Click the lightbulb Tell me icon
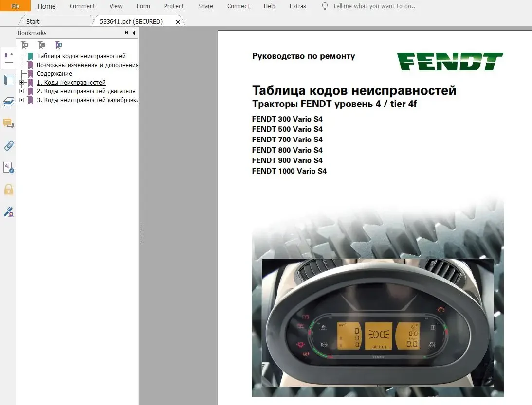The height and width of the screenshot is (405, 532). [x=325, y=6]
